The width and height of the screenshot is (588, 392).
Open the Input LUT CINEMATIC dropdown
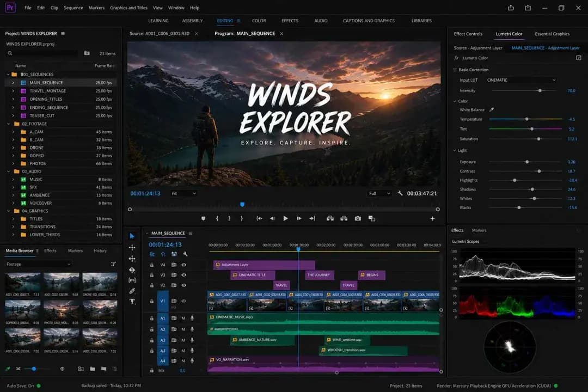(x=521, y=80)
